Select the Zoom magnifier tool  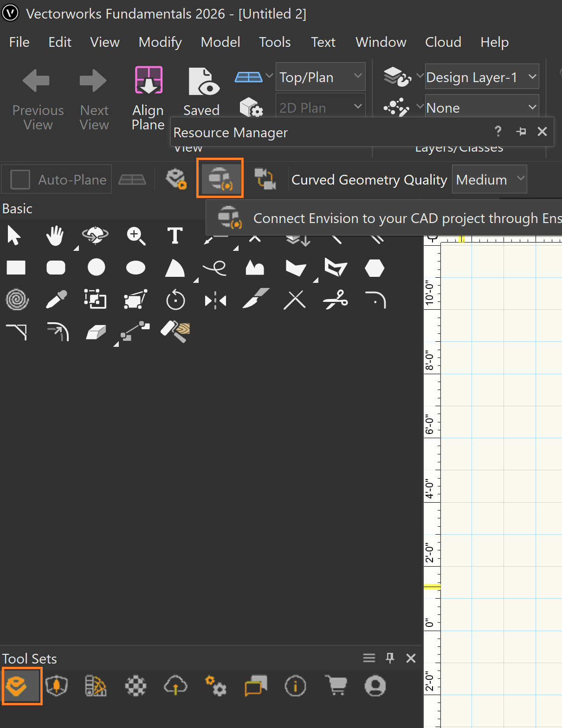click(136, 236)
